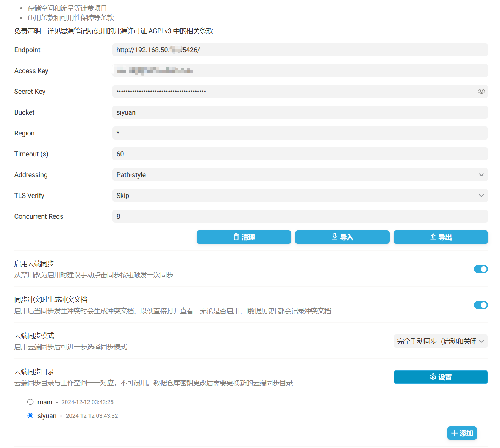Click the 清理 purge button

coord(244,237)
